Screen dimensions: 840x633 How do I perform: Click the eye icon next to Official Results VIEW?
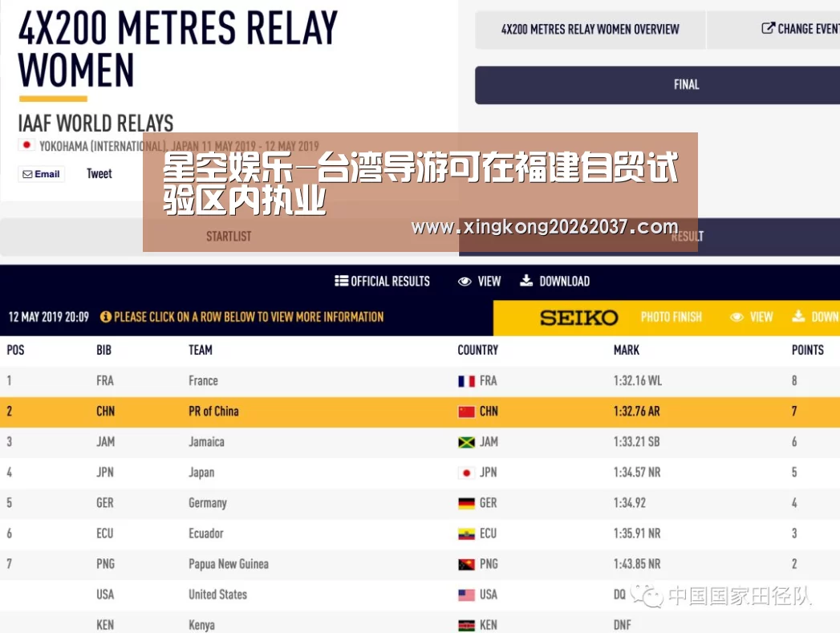(x=465, y=281)
